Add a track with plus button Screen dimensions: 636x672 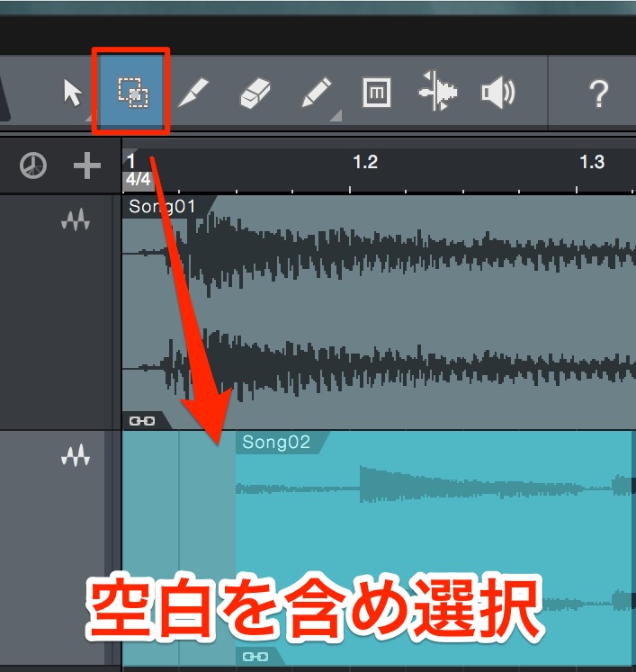pos(87,166)
